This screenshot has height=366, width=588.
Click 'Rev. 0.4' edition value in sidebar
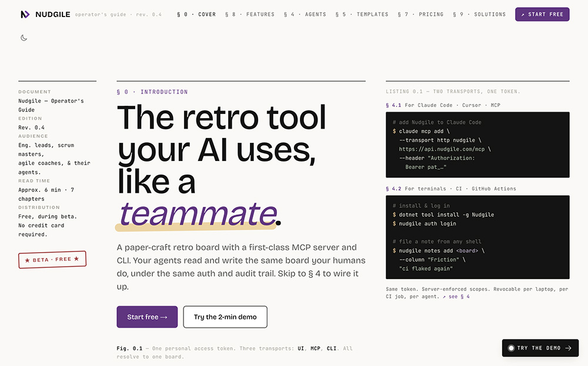(32, 127)
